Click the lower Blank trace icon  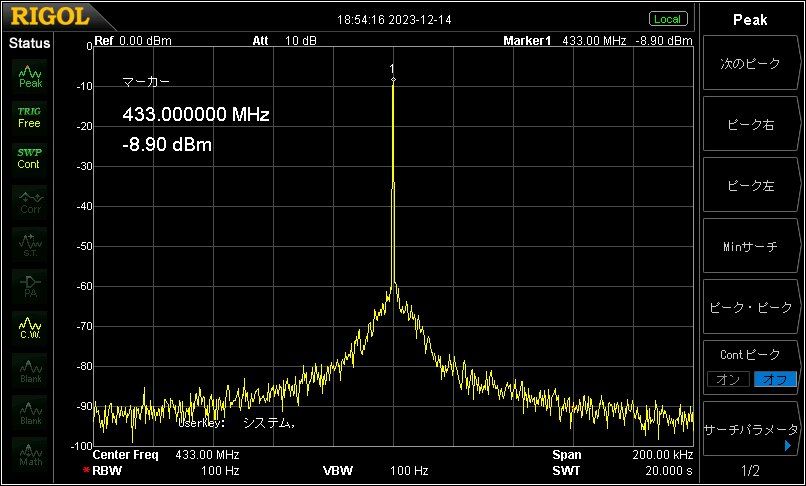click(x=30, y=412)
